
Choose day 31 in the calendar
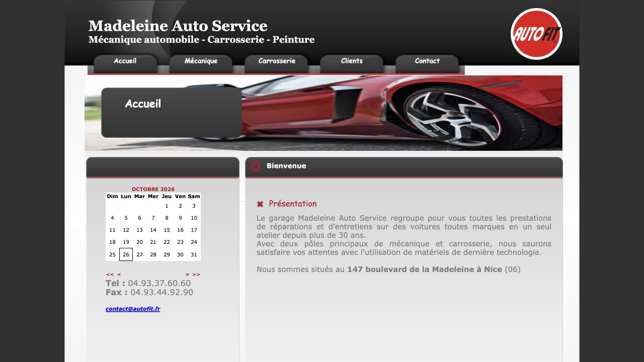point(194,254)
